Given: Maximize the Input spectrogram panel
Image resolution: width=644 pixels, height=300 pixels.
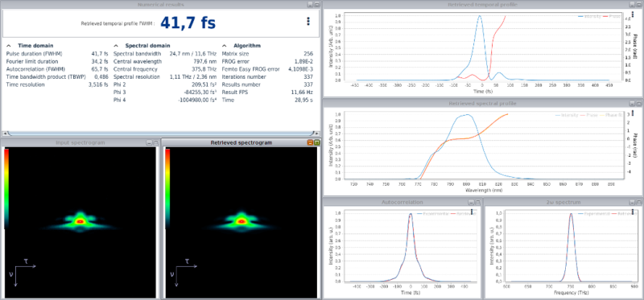Looking at the screenshot, I should click(155, 143).
